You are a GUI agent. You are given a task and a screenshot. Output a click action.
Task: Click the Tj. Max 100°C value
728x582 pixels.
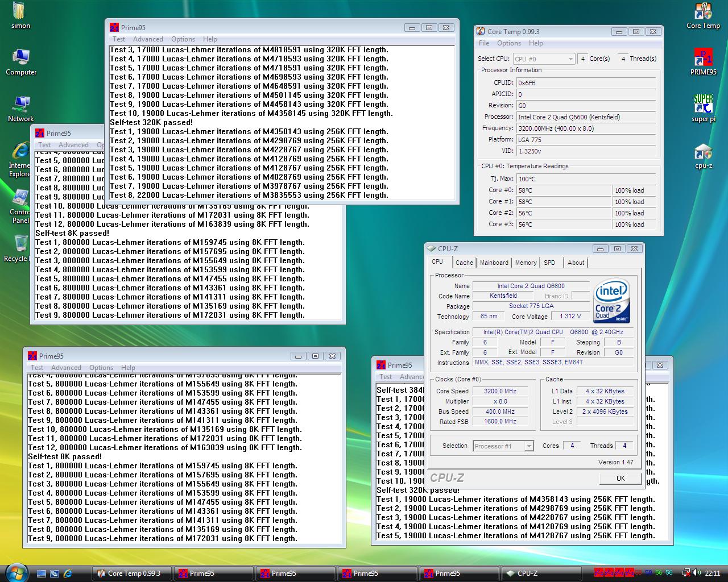tap(586, 179)
